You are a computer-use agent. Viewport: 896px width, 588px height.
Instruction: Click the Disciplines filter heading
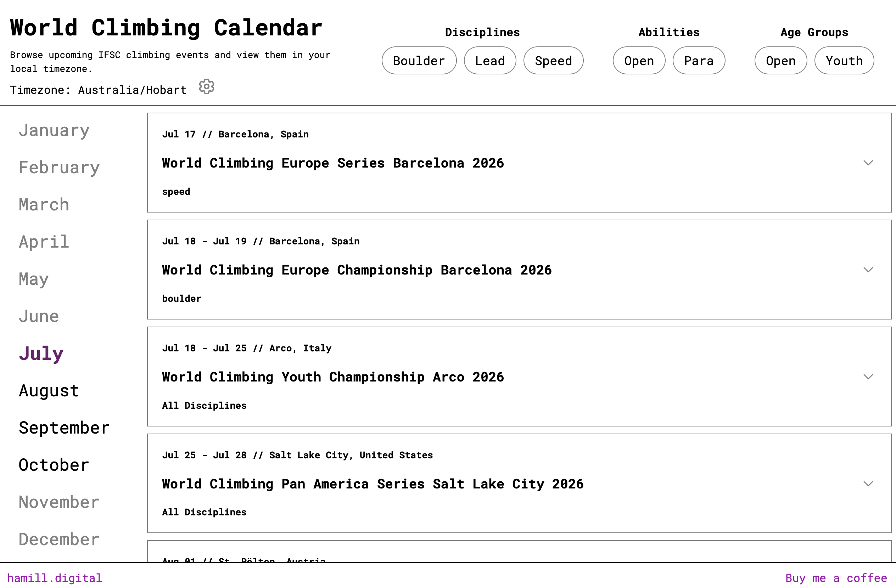(482, 32)
